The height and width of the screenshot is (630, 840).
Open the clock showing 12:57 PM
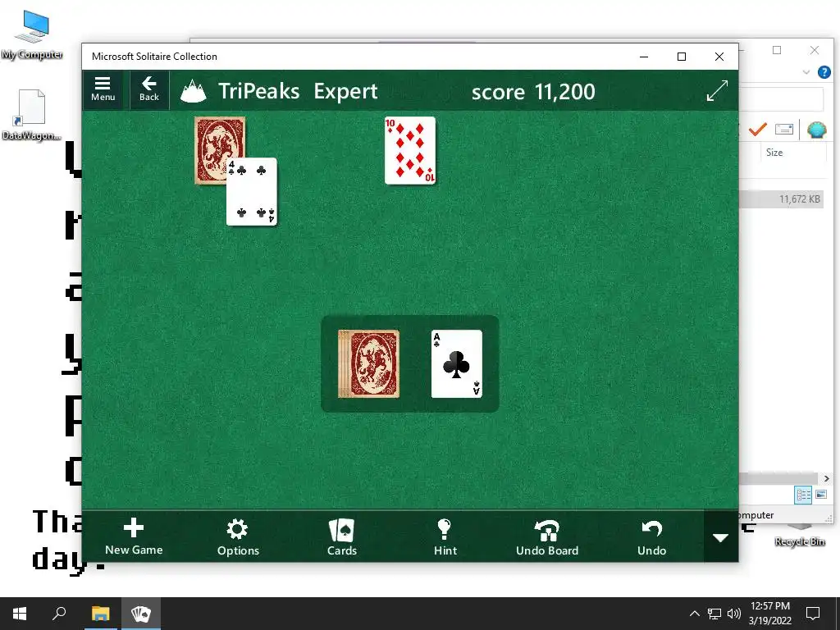[x=769, y=614]
